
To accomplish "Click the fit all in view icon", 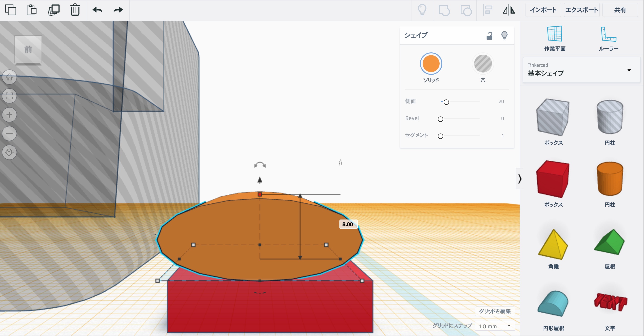I will pos(9,96).
